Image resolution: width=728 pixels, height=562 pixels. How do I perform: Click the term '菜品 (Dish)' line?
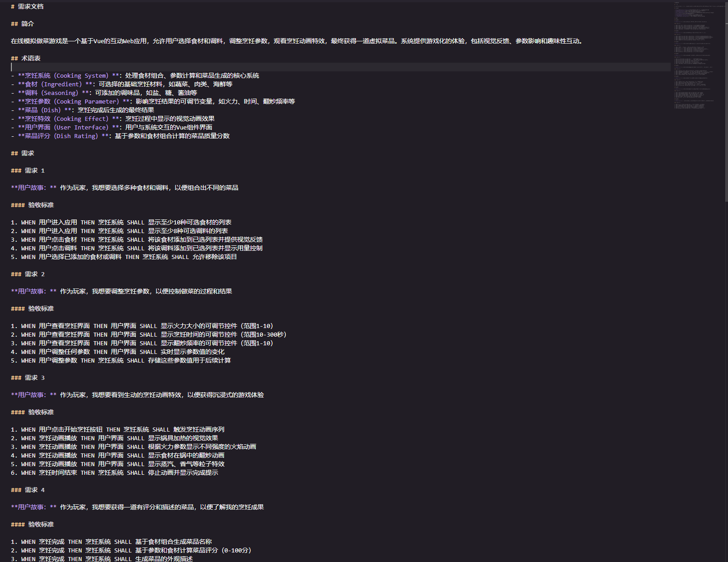coord(83,110)
